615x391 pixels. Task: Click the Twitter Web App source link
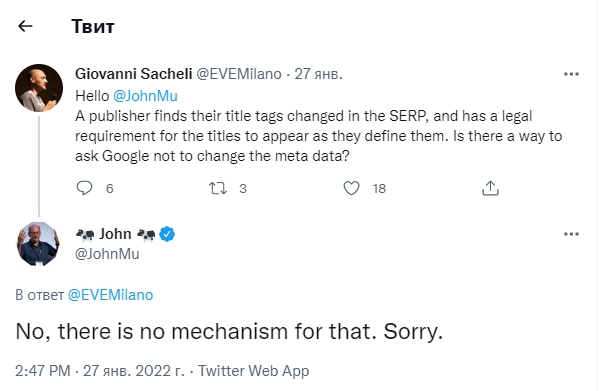(253, 371)
